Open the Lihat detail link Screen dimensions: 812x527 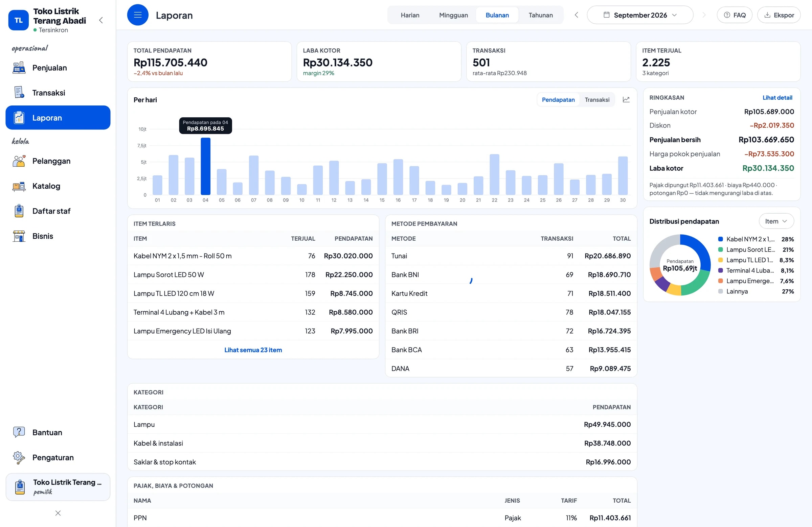[777, 97]
